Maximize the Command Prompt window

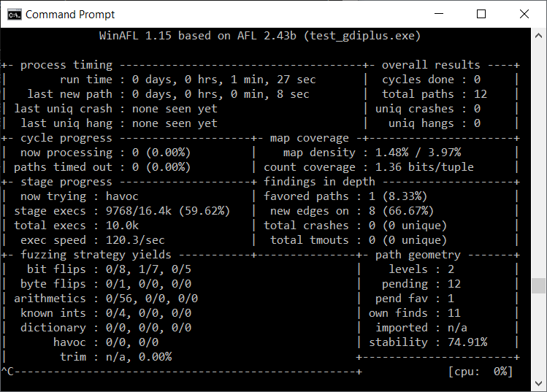[x=481, y=14]
